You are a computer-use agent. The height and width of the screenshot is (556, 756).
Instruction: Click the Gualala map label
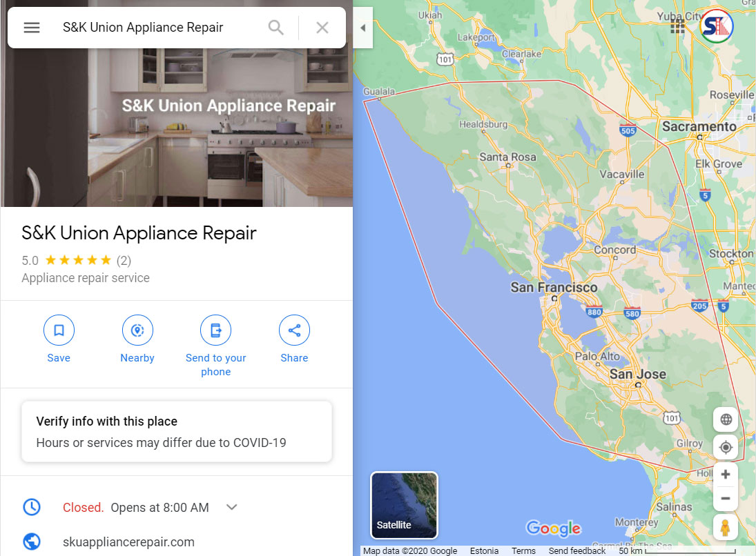coord(379,92)
